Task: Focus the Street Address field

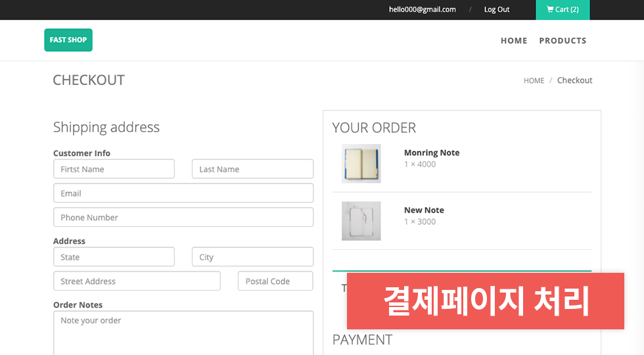Action: (137, 281)
